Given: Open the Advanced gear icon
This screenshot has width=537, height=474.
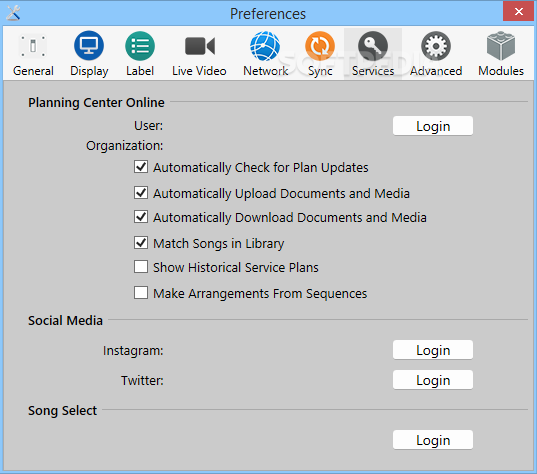Looking at the screenshot, I should coord(436,46).
